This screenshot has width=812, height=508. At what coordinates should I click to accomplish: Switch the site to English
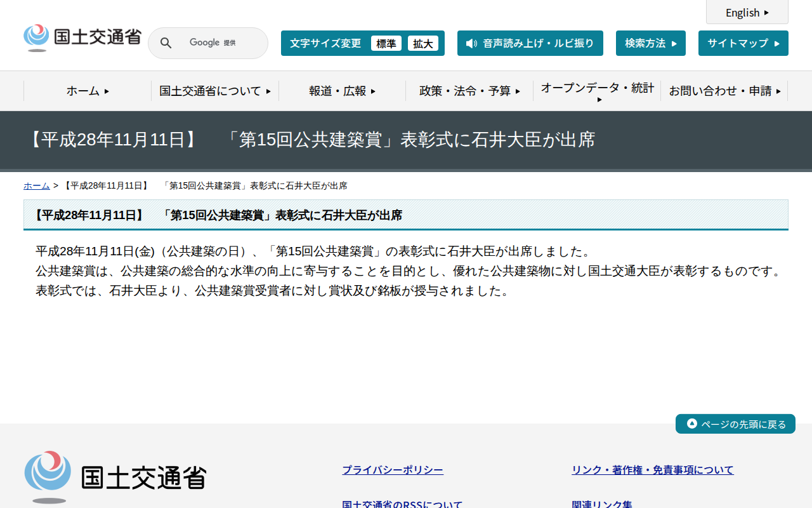tap(747, 12)
